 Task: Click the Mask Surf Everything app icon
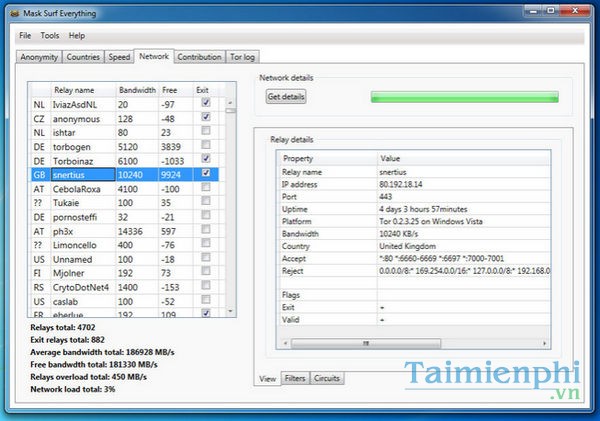[15, 14]
